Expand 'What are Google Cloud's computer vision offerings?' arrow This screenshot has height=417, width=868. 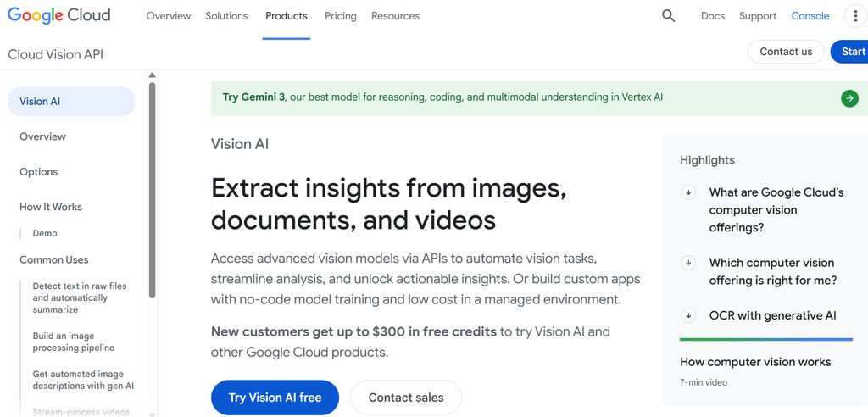coord(688,192)
